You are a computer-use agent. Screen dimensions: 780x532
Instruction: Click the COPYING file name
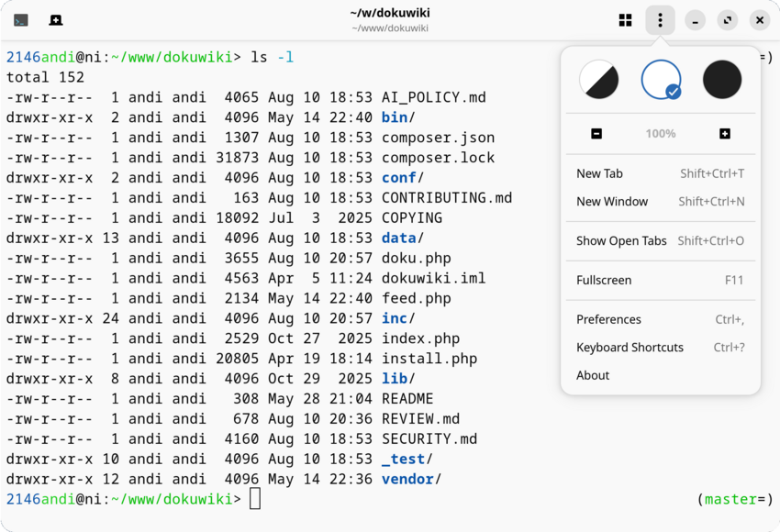click(x=412, y=217)
